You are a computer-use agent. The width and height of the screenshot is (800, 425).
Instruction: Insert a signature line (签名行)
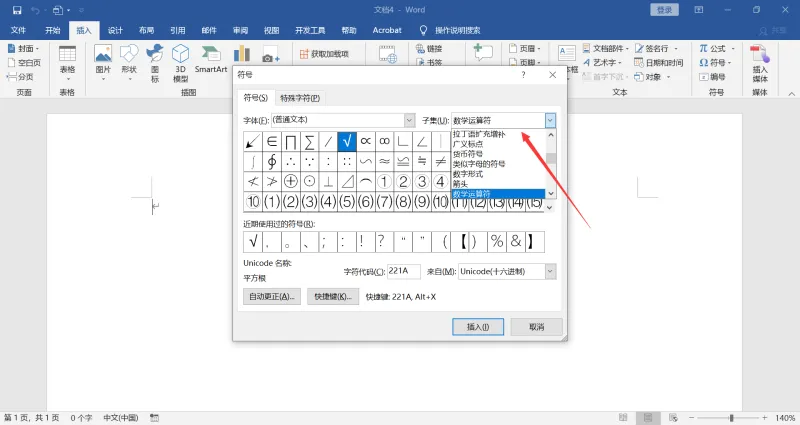coord(656,48)
